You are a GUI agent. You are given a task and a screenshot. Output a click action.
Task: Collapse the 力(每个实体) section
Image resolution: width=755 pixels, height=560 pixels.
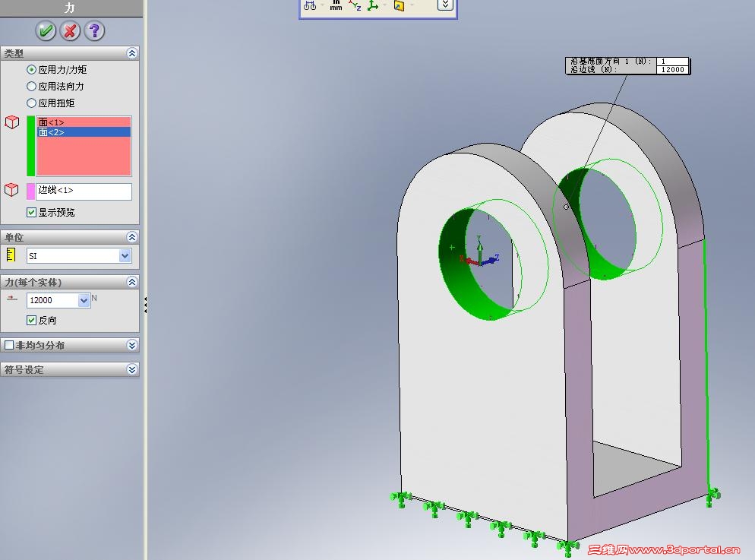(132, 282)
